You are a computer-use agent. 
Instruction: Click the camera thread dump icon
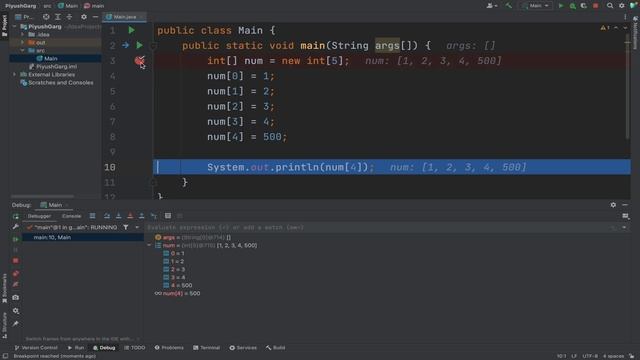pyautogui.click(x=16, y=298)
